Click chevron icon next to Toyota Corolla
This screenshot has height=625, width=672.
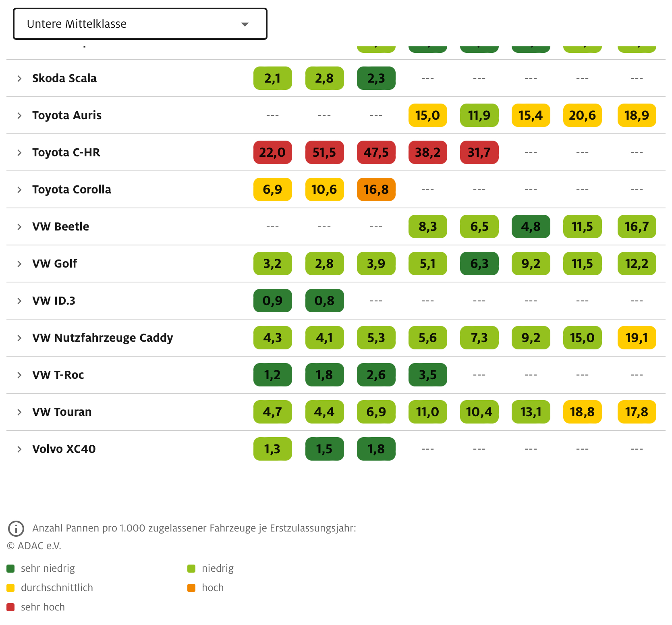click(19, 190)
